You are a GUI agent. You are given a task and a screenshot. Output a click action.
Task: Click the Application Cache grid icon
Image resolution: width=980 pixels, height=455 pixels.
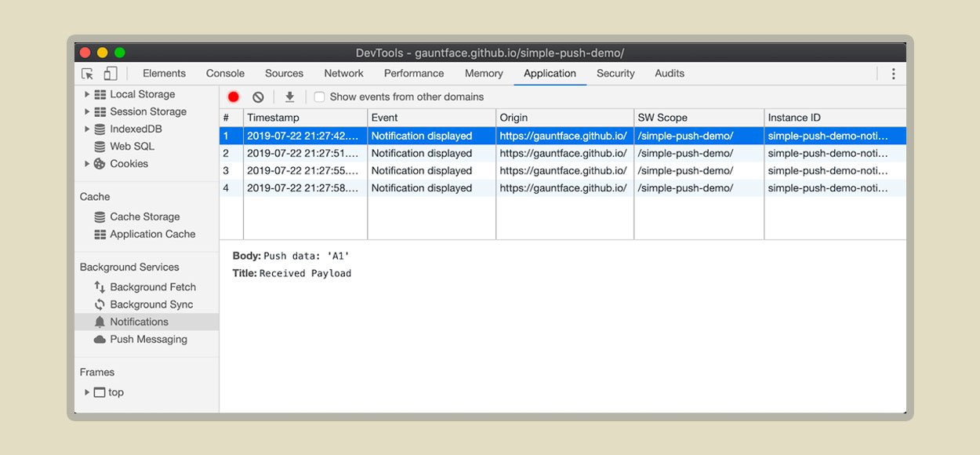point(100,234)
